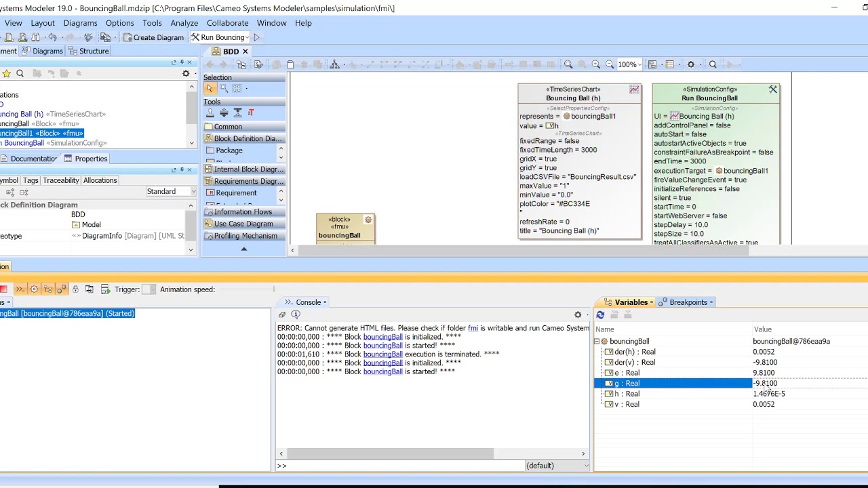
Task: Select the hierarchy tree layout icon in diagram toolbar
Action: point(334,64)
